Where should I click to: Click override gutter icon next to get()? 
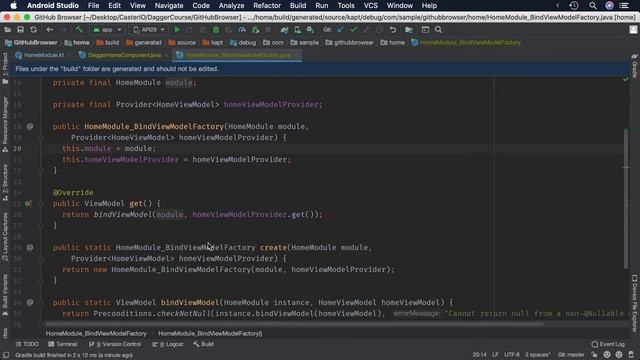(x=28, y=203)
